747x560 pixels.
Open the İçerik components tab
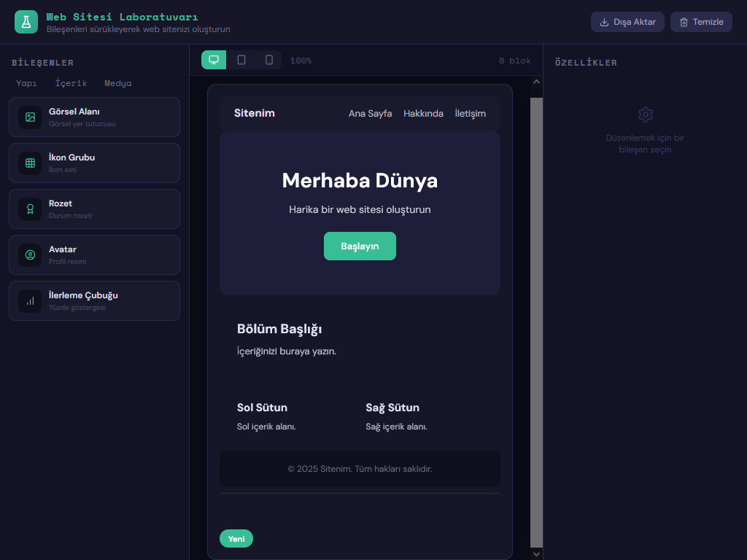(71, 83)
